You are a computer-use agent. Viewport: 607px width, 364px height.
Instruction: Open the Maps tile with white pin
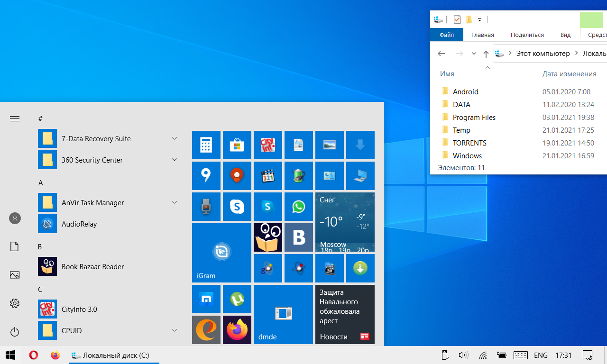click(206, 176)
